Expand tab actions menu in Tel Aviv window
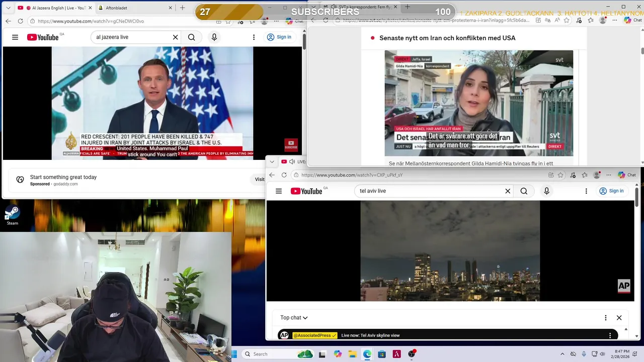644x362 pixels. tap(272, 161)
